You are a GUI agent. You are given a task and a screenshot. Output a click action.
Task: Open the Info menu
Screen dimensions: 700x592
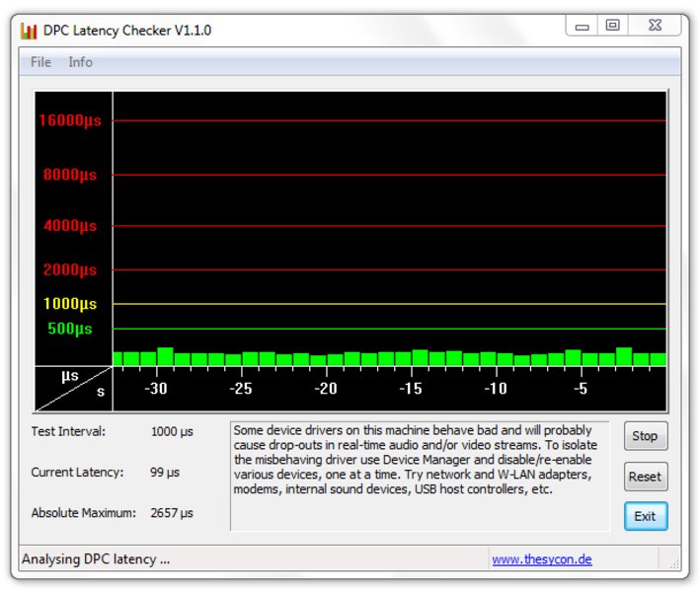(x=80, y=62)
